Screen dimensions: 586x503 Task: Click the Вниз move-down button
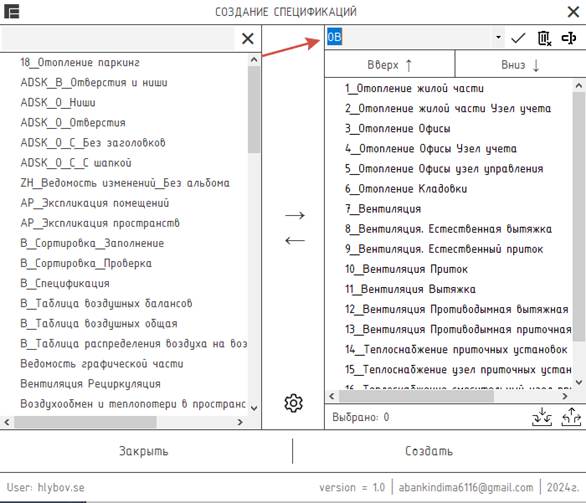pyautogui.click(x=520, y=65)
